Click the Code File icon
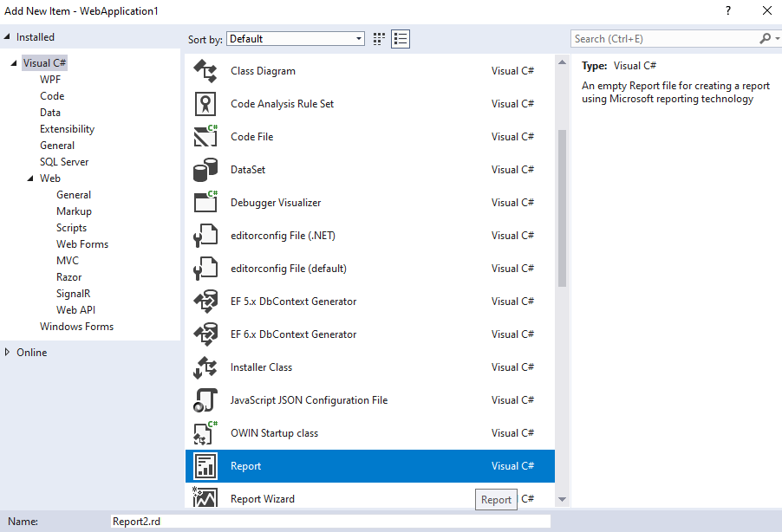 coord(206,136)
